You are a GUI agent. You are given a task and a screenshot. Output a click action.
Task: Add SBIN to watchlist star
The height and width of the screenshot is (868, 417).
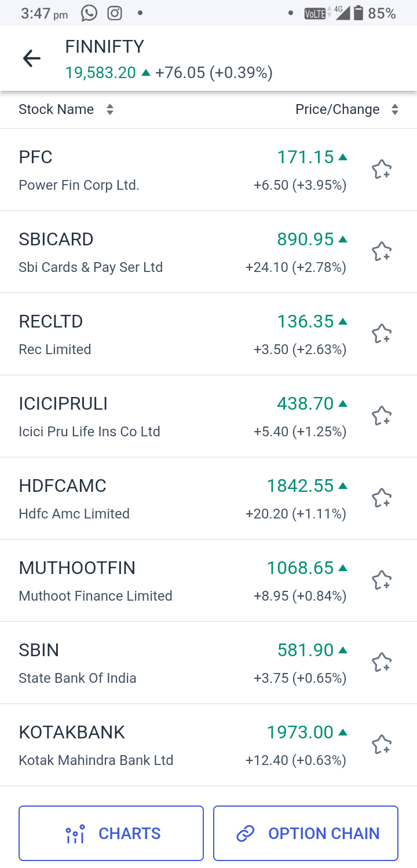pos(381,663)
